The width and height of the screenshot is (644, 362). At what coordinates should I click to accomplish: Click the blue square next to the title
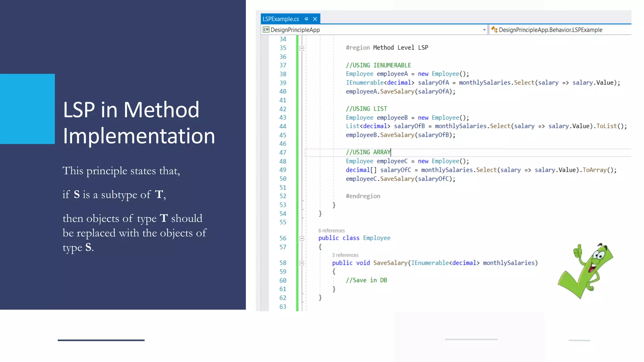tap(27, 109)
